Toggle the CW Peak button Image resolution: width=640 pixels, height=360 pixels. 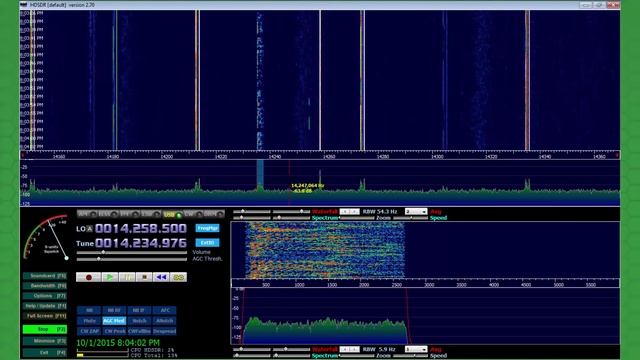point(114,331)
